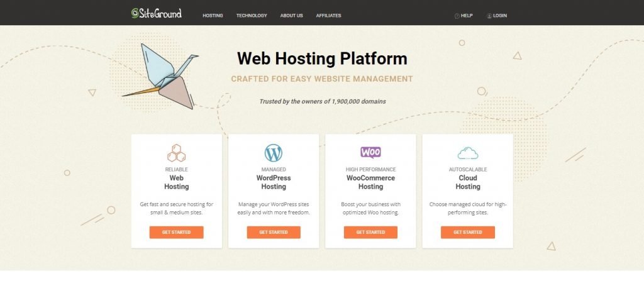
Task: Click 'Boost your business' description
Action: tap(370, 209)
